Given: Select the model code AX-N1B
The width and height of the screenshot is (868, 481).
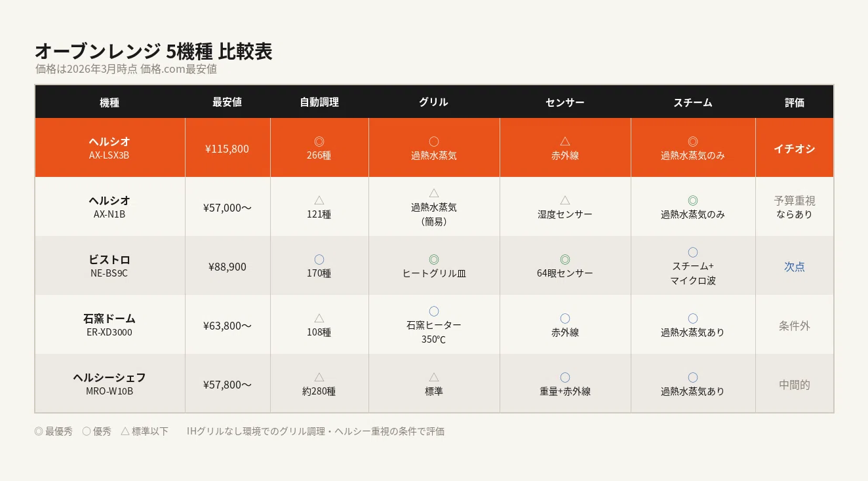Looking at the screenshot, I should [109, 214].
